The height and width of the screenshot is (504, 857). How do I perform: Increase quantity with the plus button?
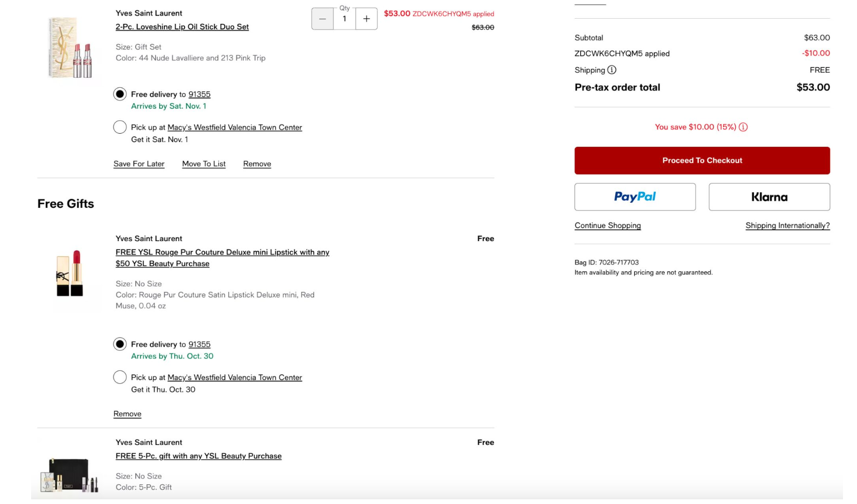367,19
